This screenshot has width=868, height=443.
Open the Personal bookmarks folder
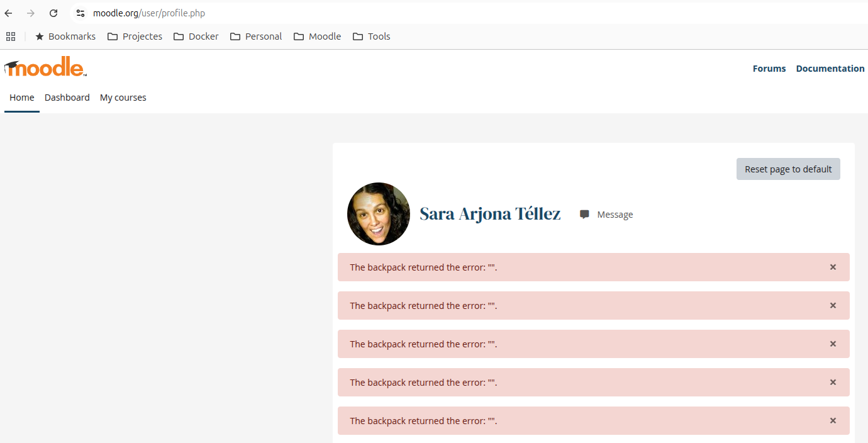[x=256, y=36]
